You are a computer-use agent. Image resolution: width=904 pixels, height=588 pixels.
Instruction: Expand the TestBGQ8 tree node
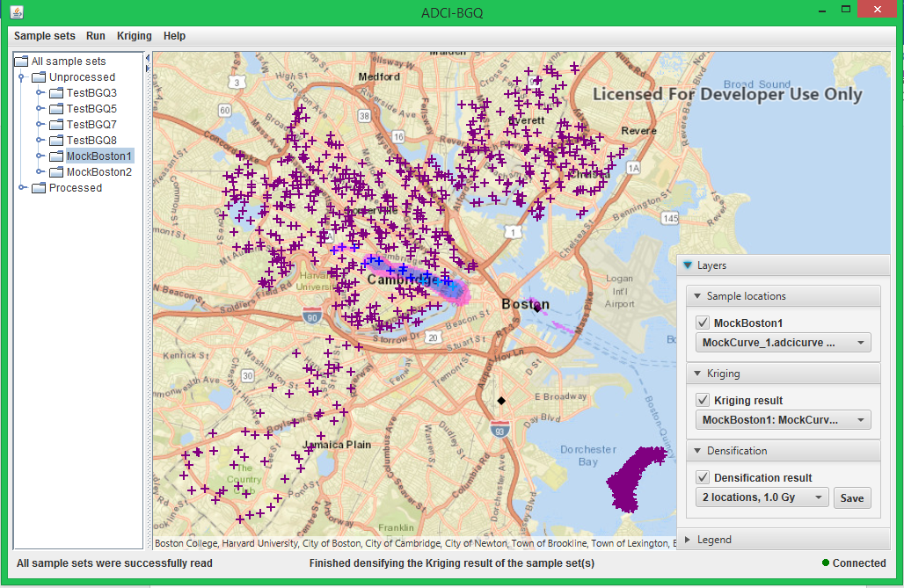click(x=40, y=140)
